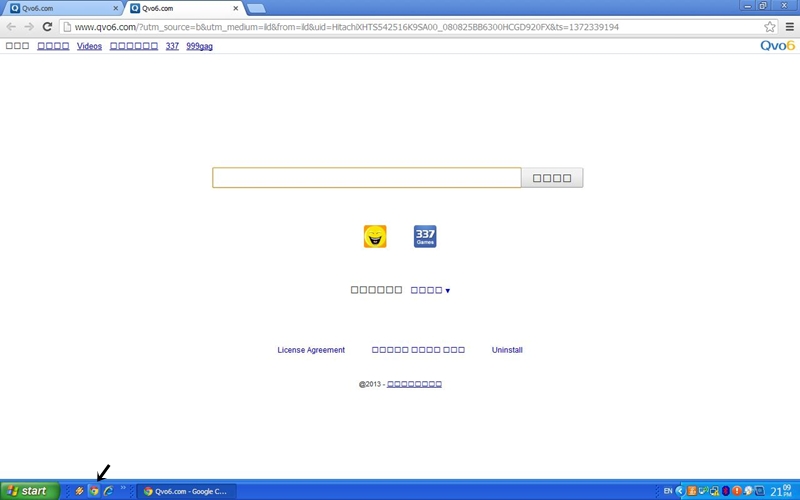The width and height of the screenshot is (800, 500).
Task: Click the Uninstall link
Action: tap(507, 350)
